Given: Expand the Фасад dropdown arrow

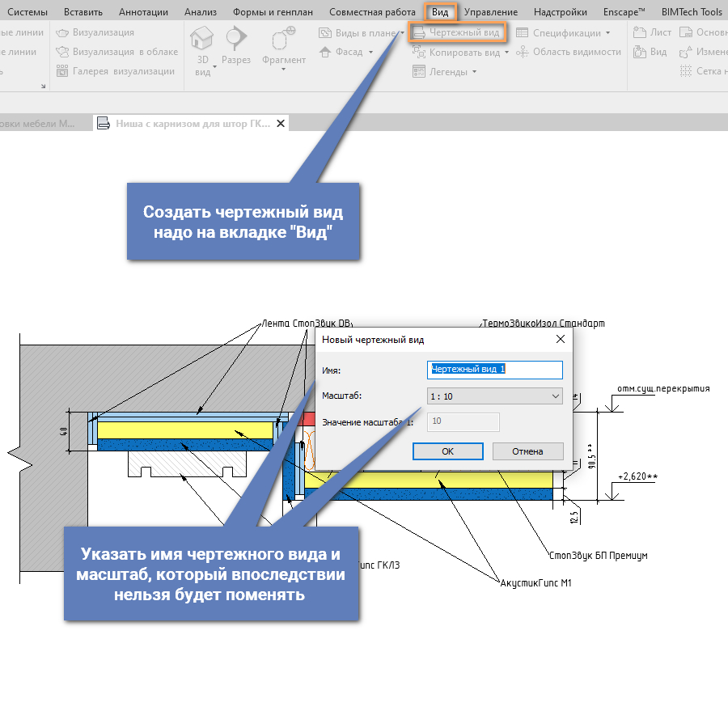Looking at the screenshot, I should [x=370, y=53].
